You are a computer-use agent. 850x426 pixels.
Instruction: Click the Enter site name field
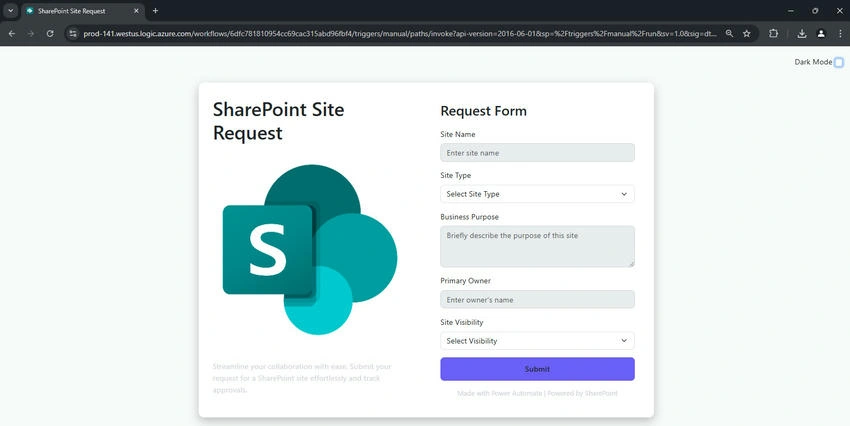click(537, 153)
